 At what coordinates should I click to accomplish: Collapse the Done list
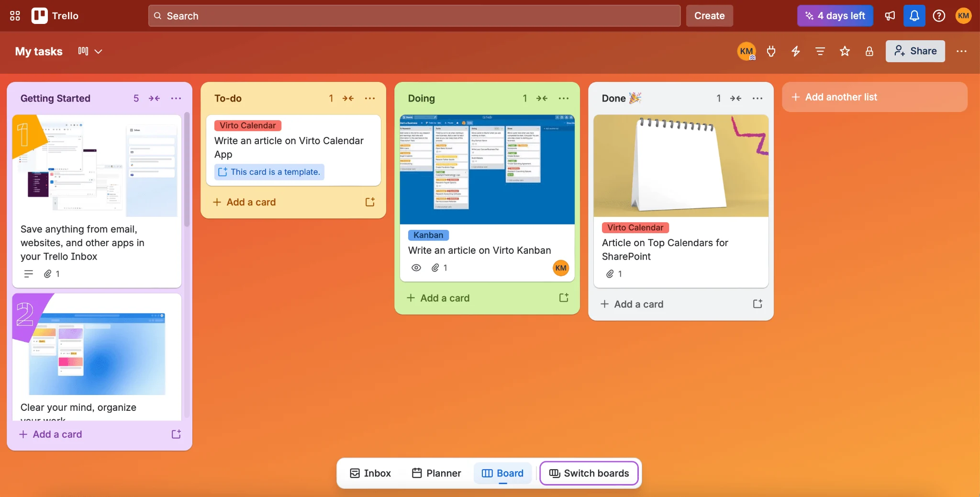click(x=735, y=98)
